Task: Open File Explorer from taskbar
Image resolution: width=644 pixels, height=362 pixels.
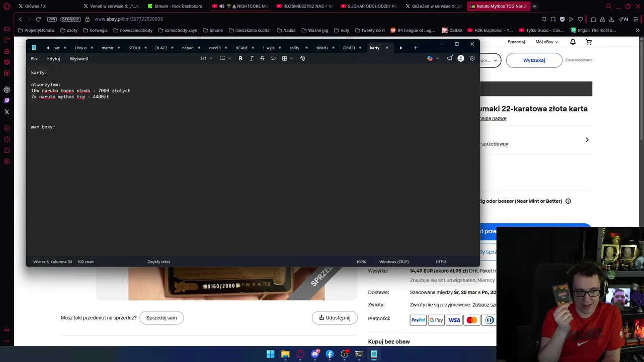Action: (x=285, y=354)
